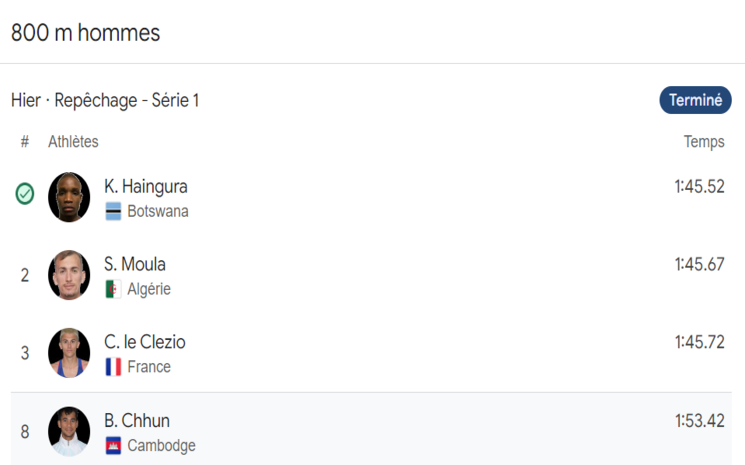
Task: Click the Athlètes column header
Action: tap(73, 142)
